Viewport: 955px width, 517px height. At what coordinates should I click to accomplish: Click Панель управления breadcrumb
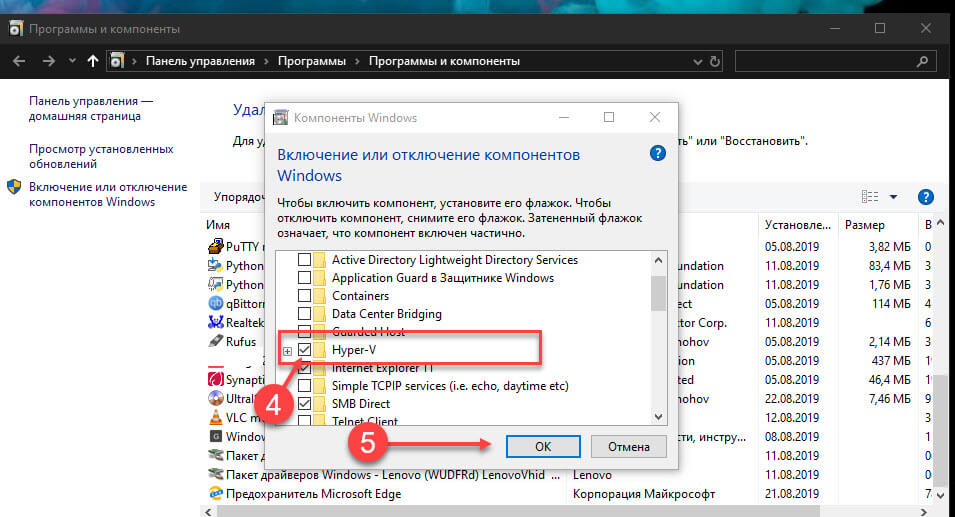coord(200,61)
